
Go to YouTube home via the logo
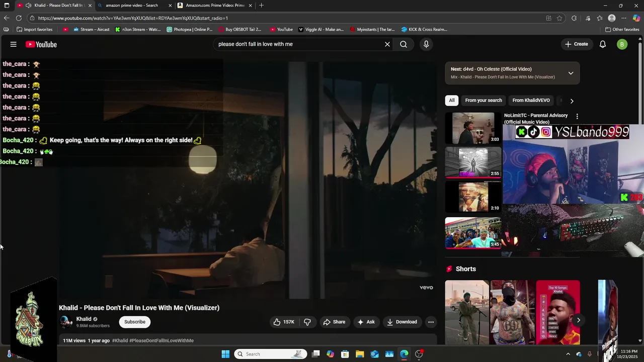tap(41, 44)
